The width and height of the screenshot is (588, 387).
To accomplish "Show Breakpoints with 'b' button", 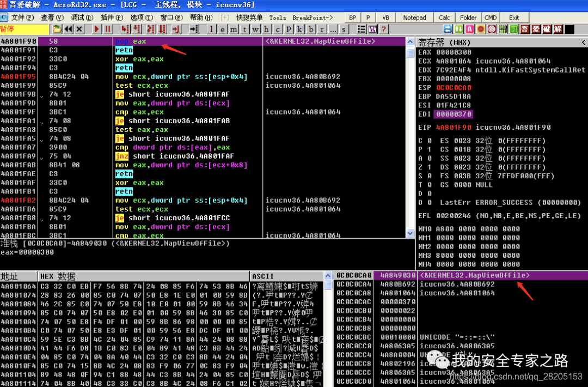I will (311, 29).
